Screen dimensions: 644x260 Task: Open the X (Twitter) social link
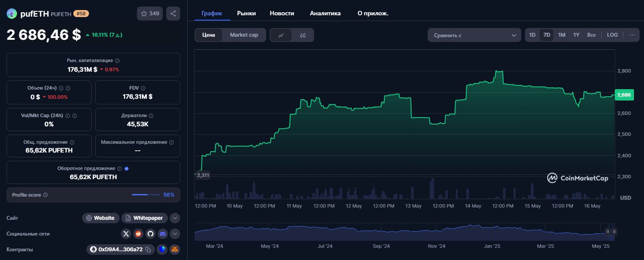pyautogui.click(x=126, y=234)
